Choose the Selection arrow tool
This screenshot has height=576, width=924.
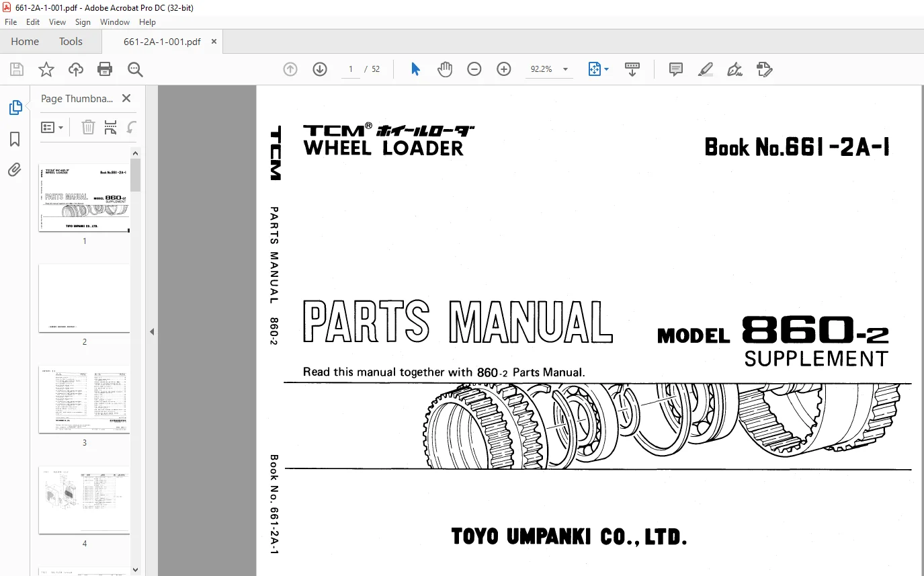point(415,69)
